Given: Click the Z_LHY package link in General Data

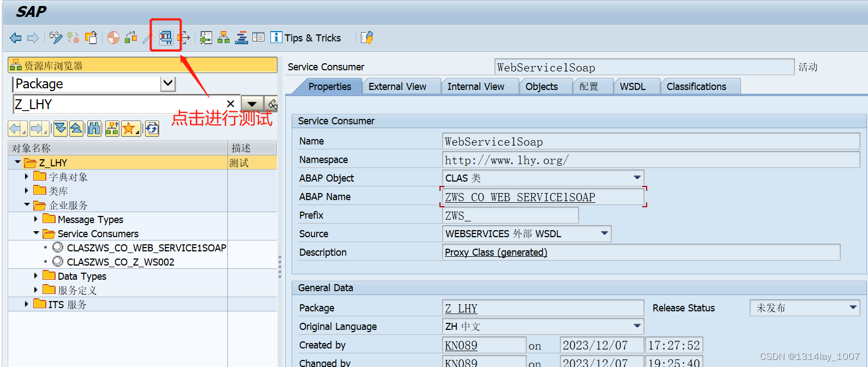Looking at the screenshot, I should pyautogui.click(x=461, y=309).
